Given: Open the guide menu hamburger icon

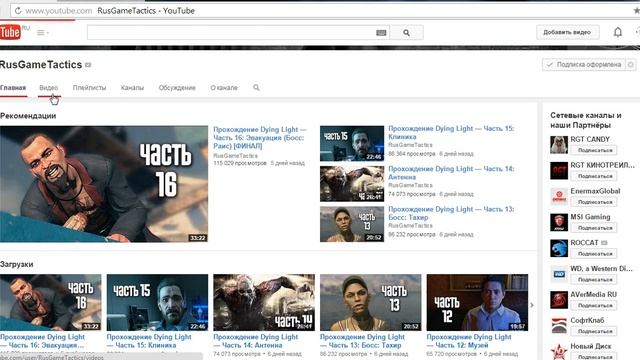Looking at the screenshot, I should 42,33.
